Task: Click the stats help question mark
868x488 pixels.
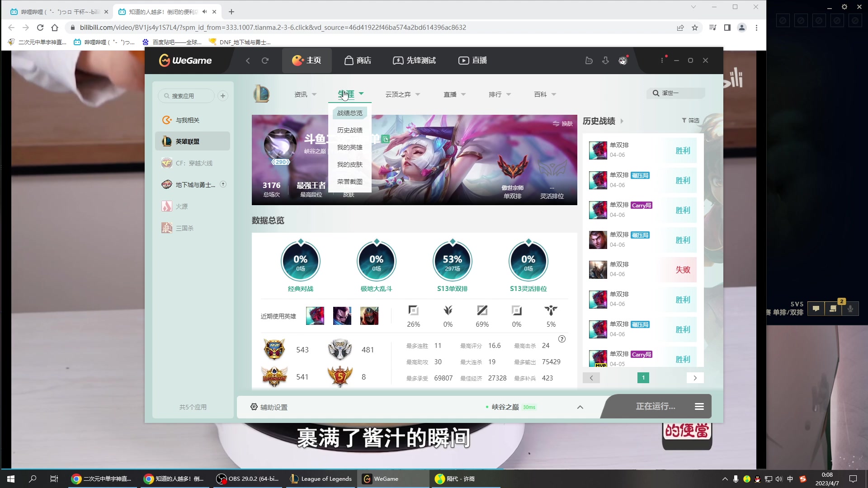Action: pyautogui.click(x=562, y=339)
